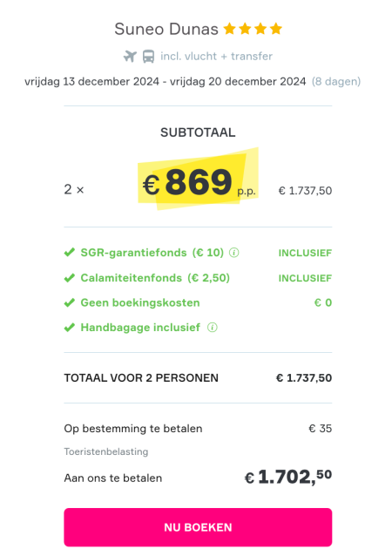This screenshot has width=392, height=556.
Task: Click the Calamiteitenfonds (€ 2,50) label
Action: pyautogui.click(x=155, y=278)
